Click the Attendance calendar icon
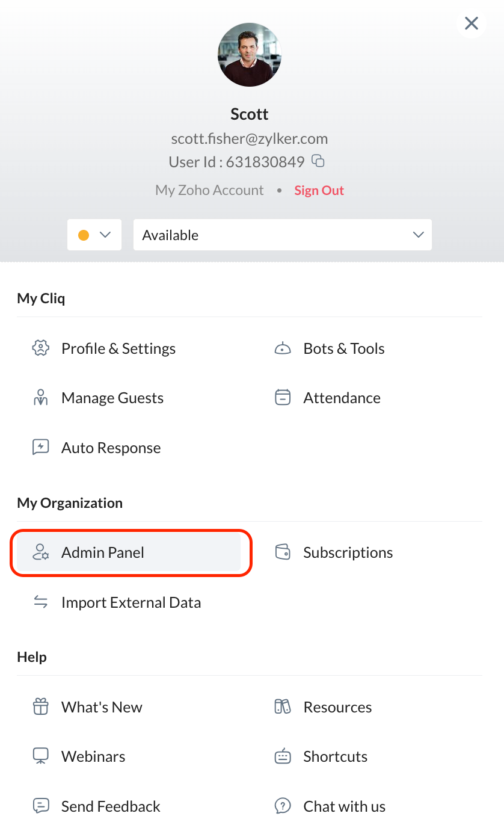Viewport: 504px width, 834px height. point(283,398)
